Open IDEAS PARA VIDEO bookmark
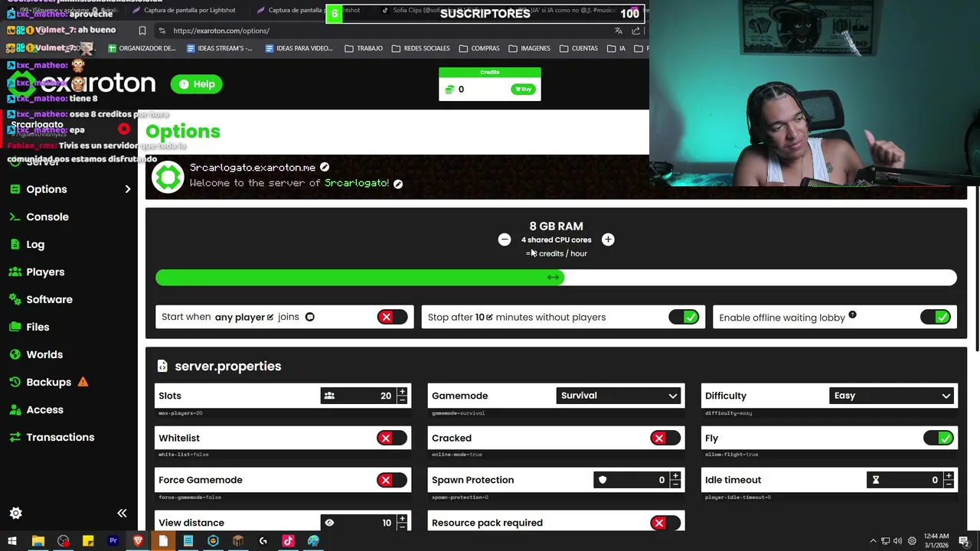 299,48
